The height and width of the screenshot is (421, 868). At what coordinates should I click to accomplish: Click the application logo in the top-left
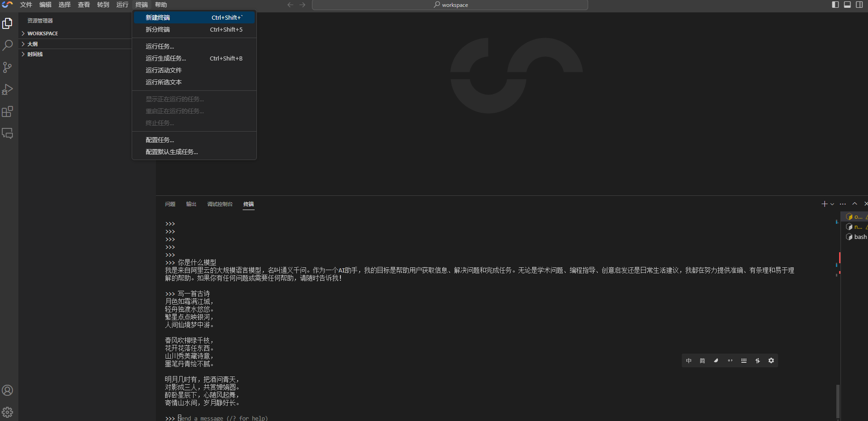coord(7,5)
